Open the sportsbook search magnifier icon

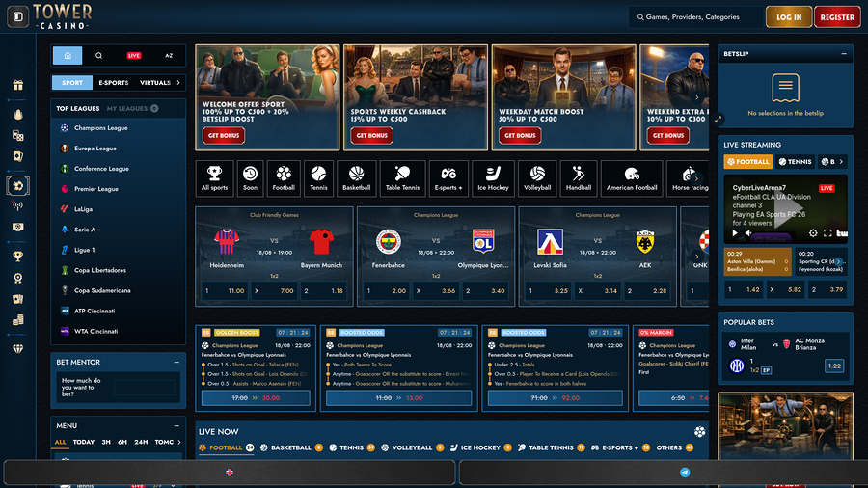tap(98, 55)
